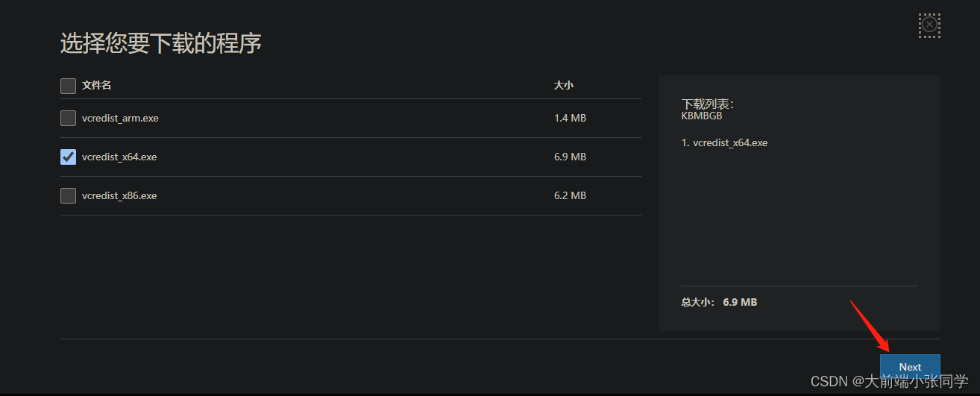Select the vcredist_arm.exe file name
Image resolution: width=980 pixels, height=396 pixels.
120,118
